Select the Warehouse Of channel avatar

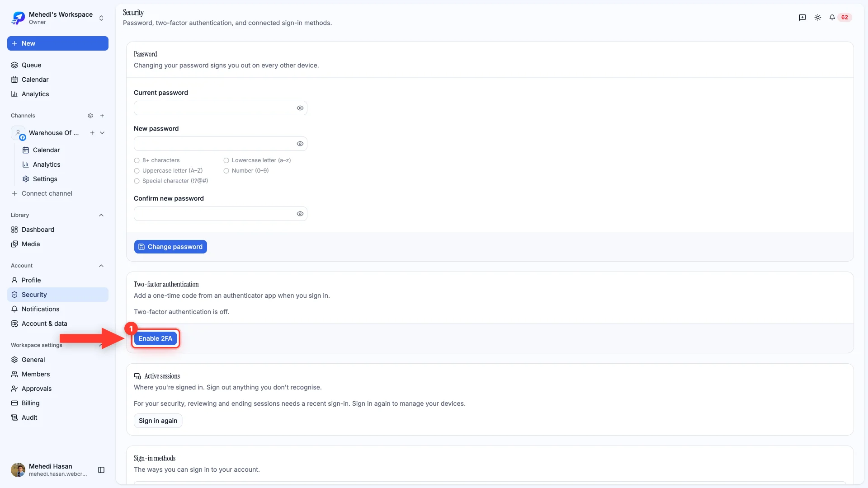[18, 133]
